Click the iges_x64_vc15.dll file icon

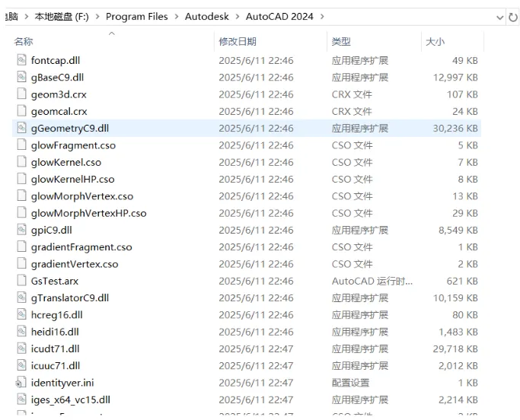21,399
